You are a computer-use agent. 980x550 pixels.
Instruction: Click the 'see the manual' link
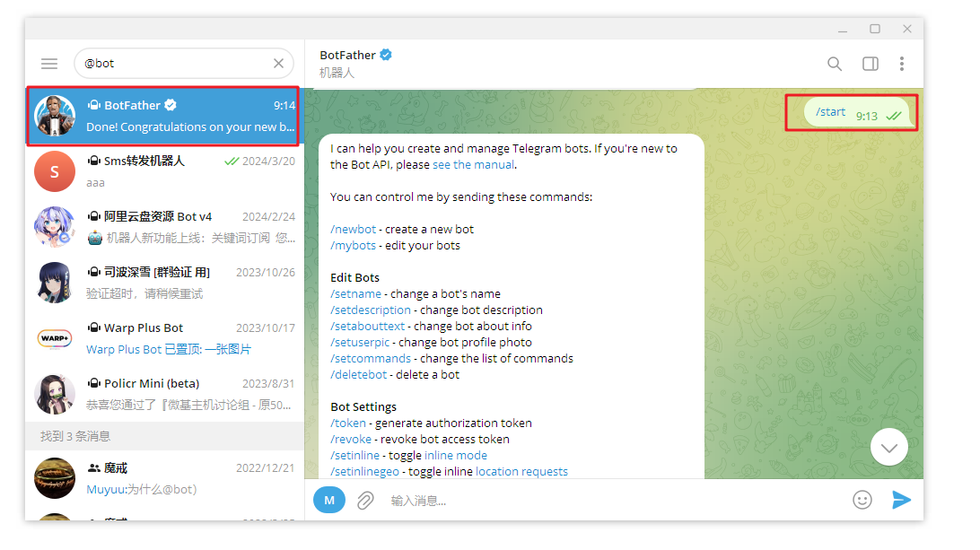click(x=473, y=165)
